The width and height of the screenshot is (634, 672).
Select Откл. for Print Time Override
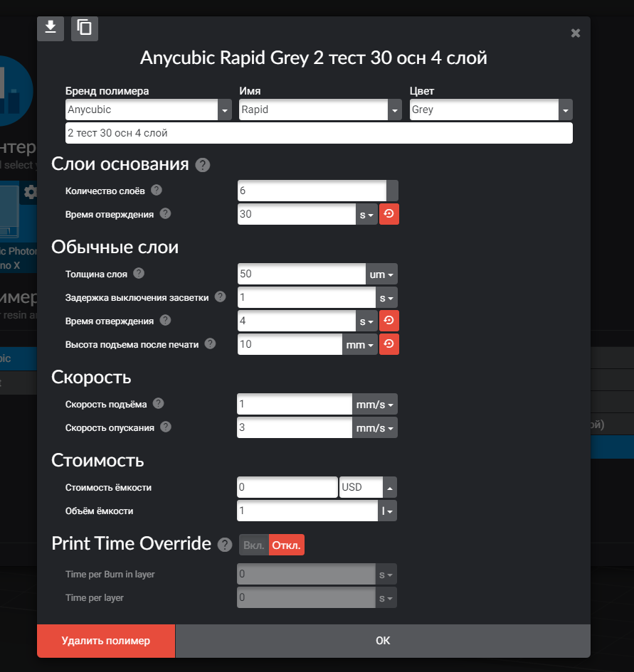pyautogui.click(x=287, y=545)
